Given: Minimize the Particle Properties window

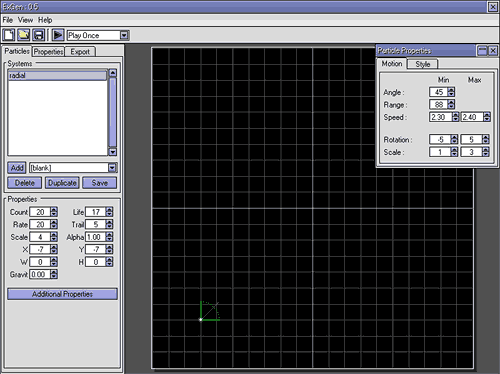Looking at the screenshot, I should coord(482,51).
